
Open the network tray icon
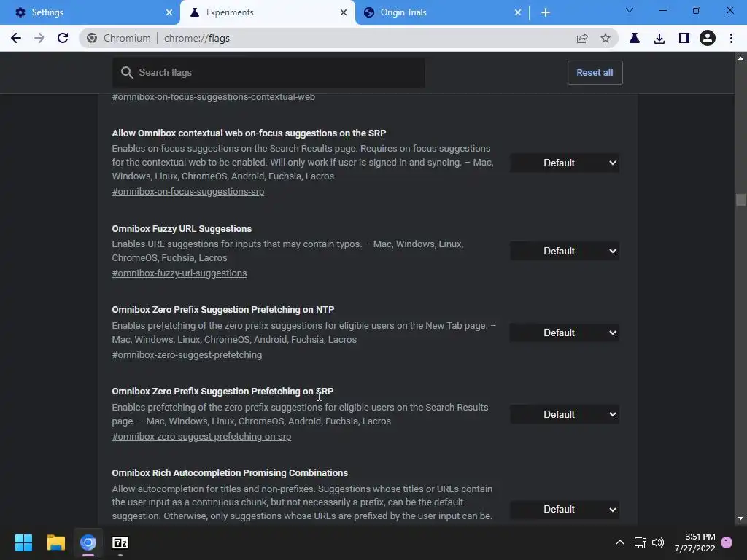(x=640, y=542)
